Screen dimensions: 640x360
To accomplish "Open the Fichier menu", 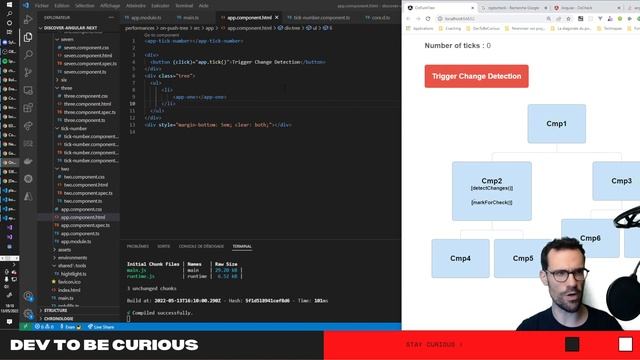I will [42, 6].
